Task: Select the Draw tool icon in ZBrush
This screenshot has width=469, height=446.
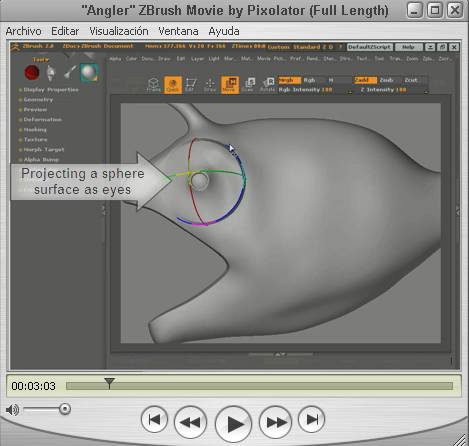Action: (210, 85)
